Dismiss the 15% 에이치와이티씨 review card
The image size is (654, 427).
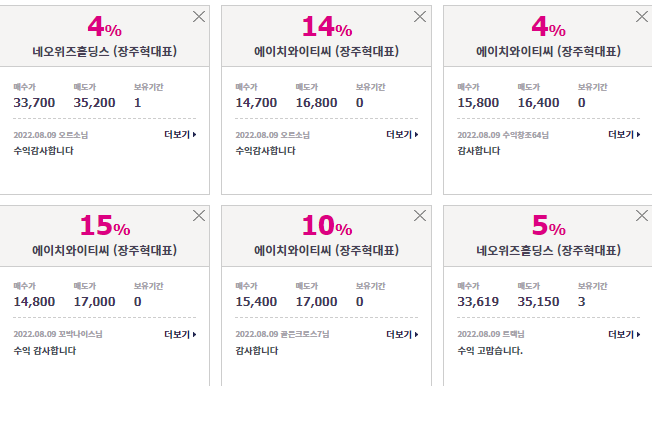pyautogui.click(x=199, y=216)
